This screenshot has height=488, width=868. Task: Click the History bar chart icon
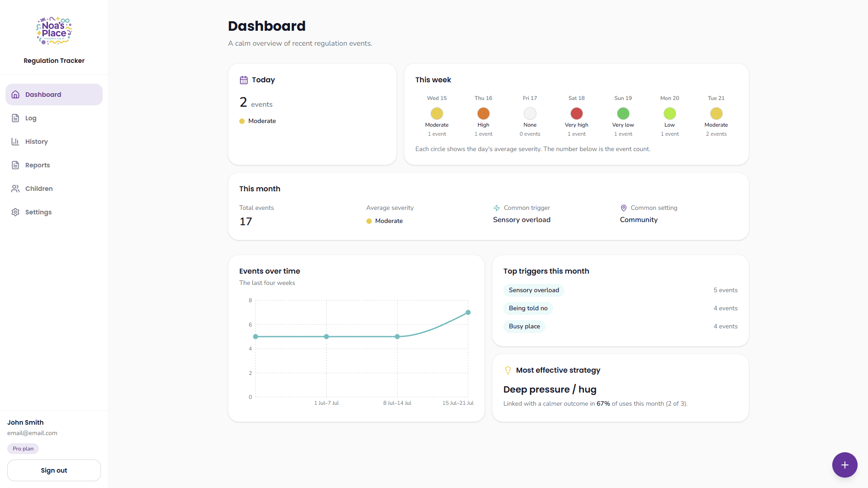coord(15,142)
